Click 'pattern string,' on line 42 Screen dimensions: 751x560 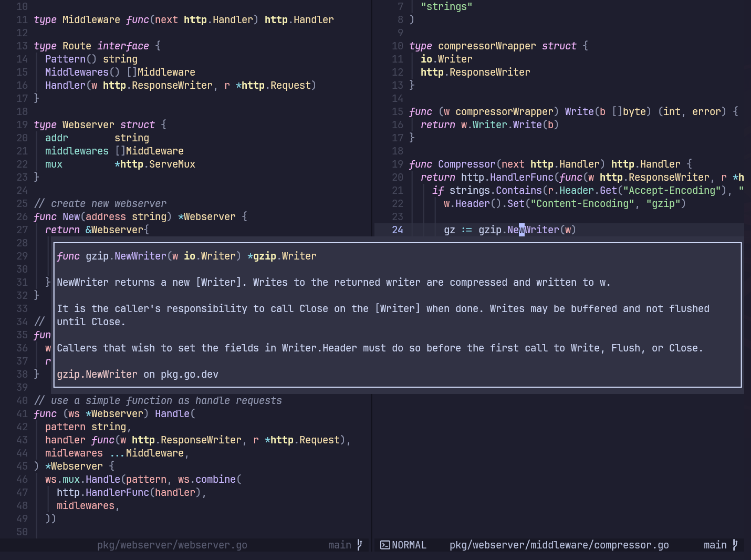[x=88, y=427]
